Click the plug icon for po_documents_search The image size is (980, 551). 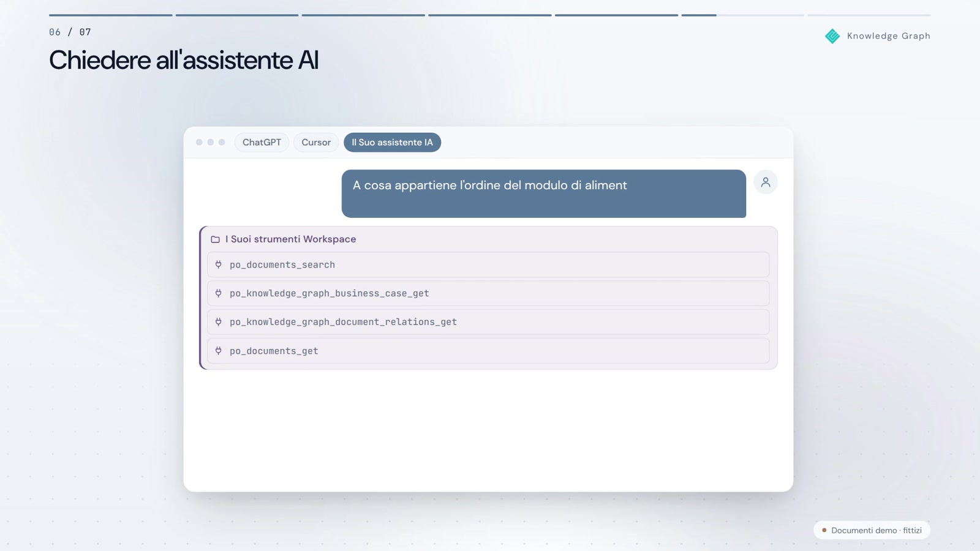click(219, 264)
